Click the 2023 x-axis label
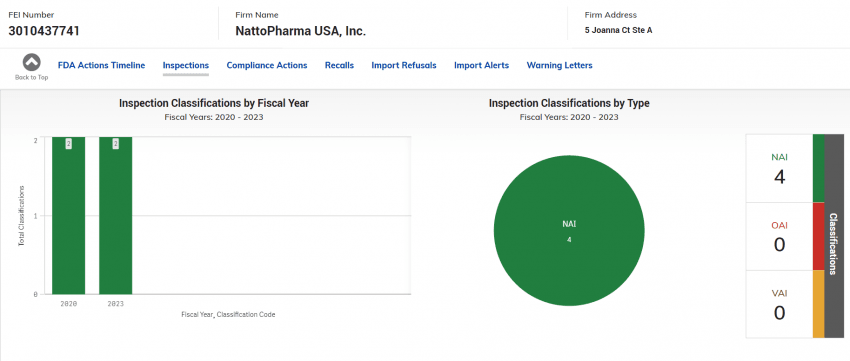The width and height of the screenshot is (850, 361). tap(115, 304)
